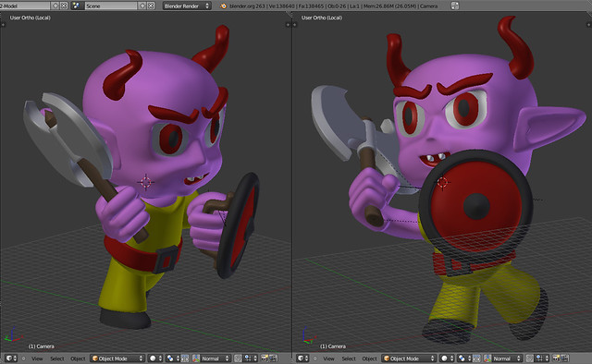Open Object Mode dropdown in right viewport
Image resolution: width=592 pixels, height=364 pixels.
click(x=409, y=358)
